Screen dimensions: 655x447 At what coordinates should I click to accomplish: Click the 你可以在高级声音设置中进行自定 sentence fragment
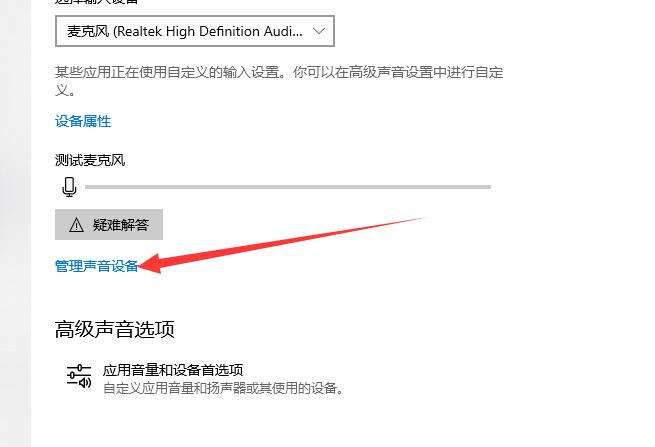coord(398,72)
